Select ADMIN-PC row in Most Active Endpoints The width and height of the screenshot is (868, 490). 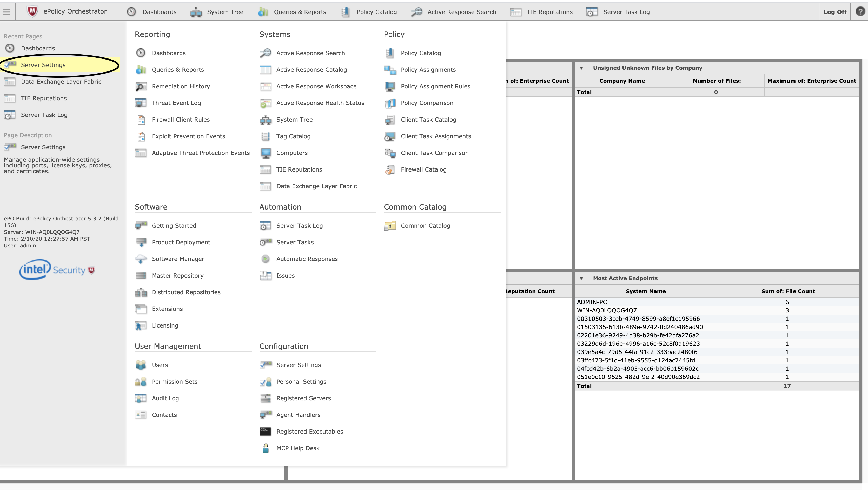(592, 302)
